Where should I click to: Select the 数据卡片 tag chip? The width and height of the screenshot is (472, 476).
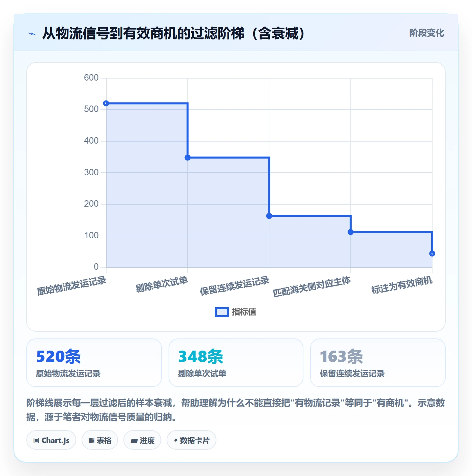pyautogui.click(x=191, y=440)
